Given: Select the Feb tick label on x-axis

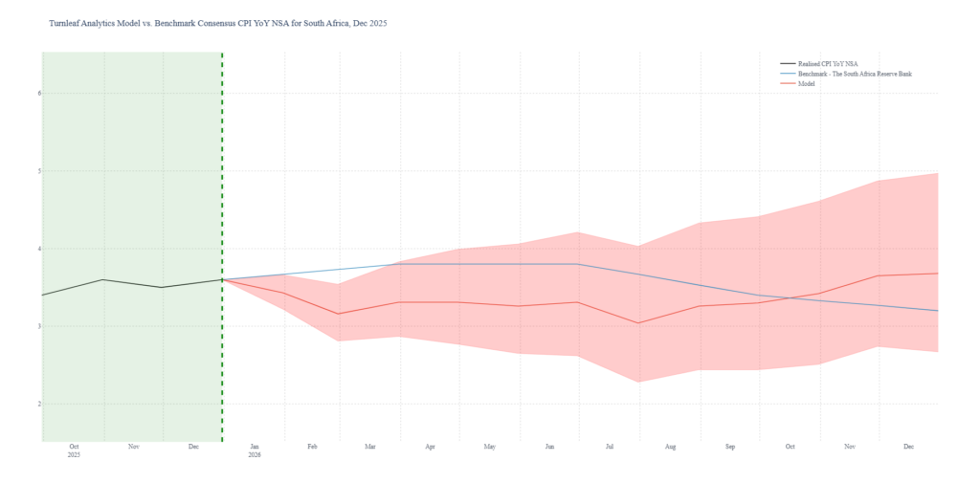Looking at the screenshot, I should tap(312, 447).
